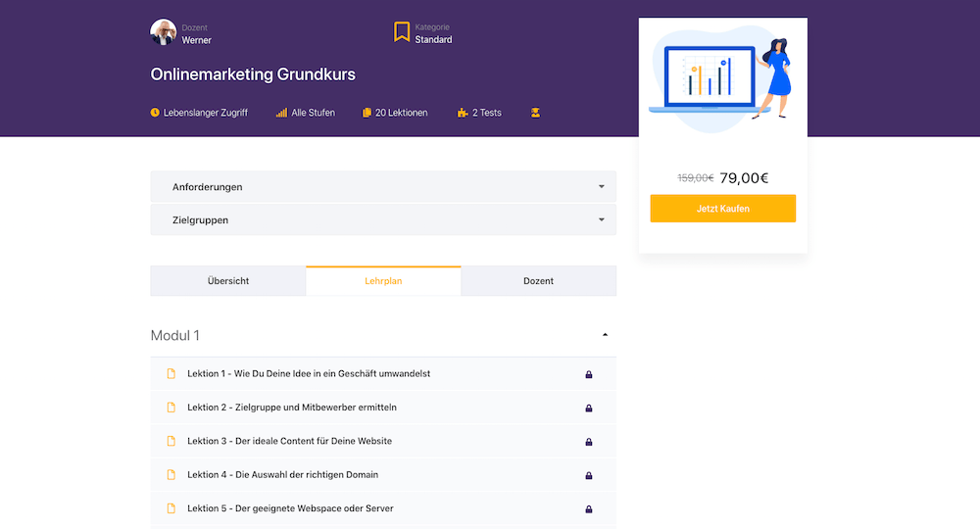The height and width of the screenshot is (529, 980).
Task: Click the document icon for Lektion 3
Action: click(171, 441)
